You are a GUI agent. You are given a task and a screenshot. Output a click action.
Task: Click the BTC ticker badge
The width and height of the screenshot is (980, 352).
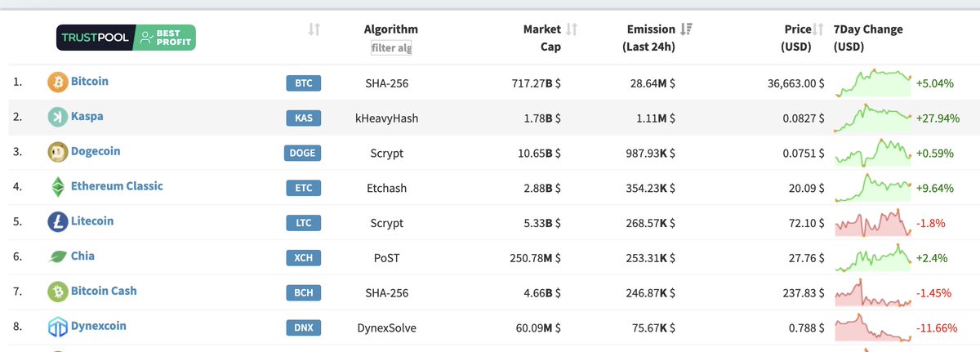pos(304,82)
